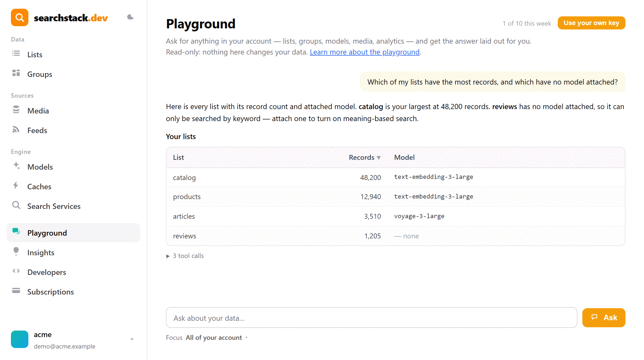
Task: Open Insights via its lightbulb icon
Action: 16,251
